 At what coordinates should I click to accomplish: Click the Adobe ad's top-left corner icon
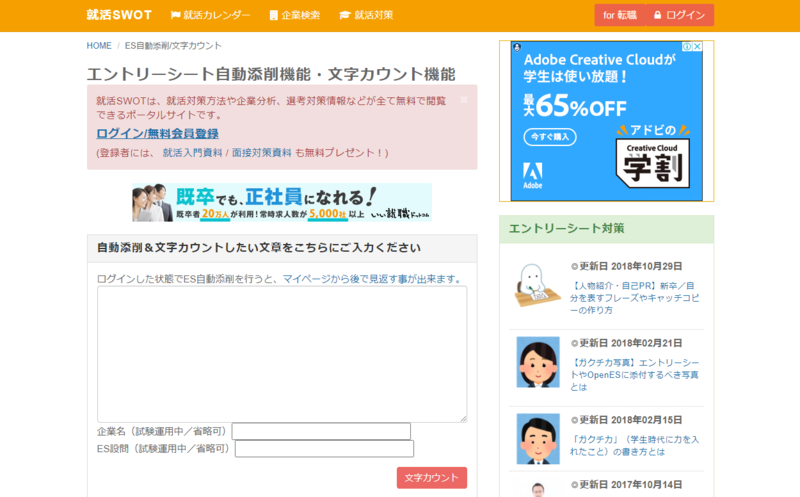click(x=517, y=47)
